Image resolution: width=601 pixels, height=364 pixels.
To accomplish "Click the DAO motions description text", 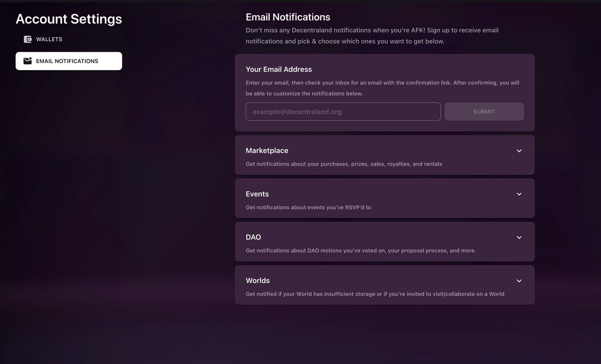I will coord(361,250).
